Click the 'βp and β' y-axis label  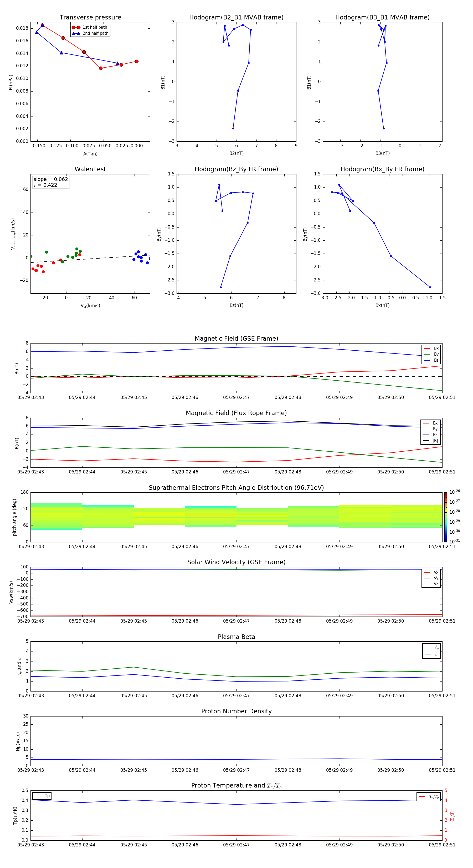(19, 666)
